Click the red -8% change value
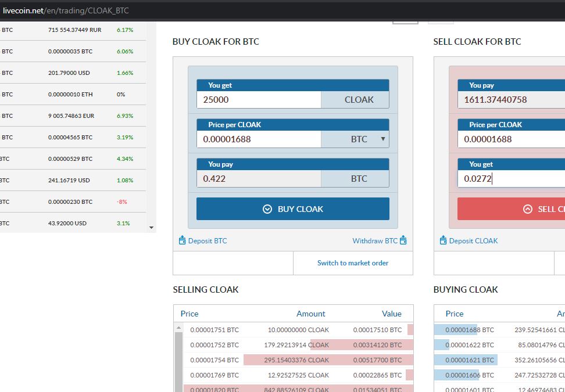Screen dimensions: 565x392 [x=122, y=202]
